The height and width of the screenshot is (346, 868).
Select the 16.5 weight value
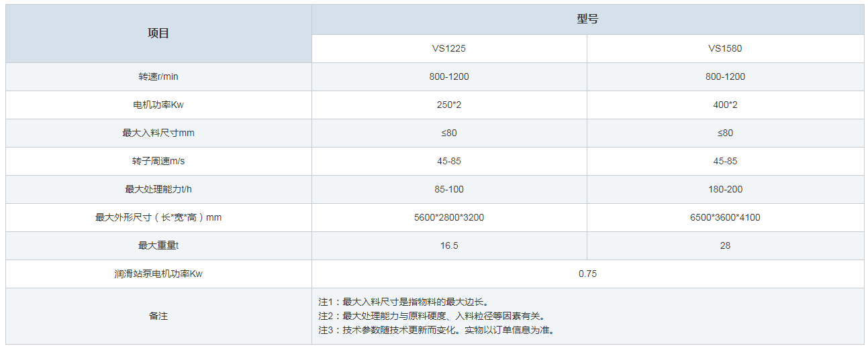tap(449, 245)
